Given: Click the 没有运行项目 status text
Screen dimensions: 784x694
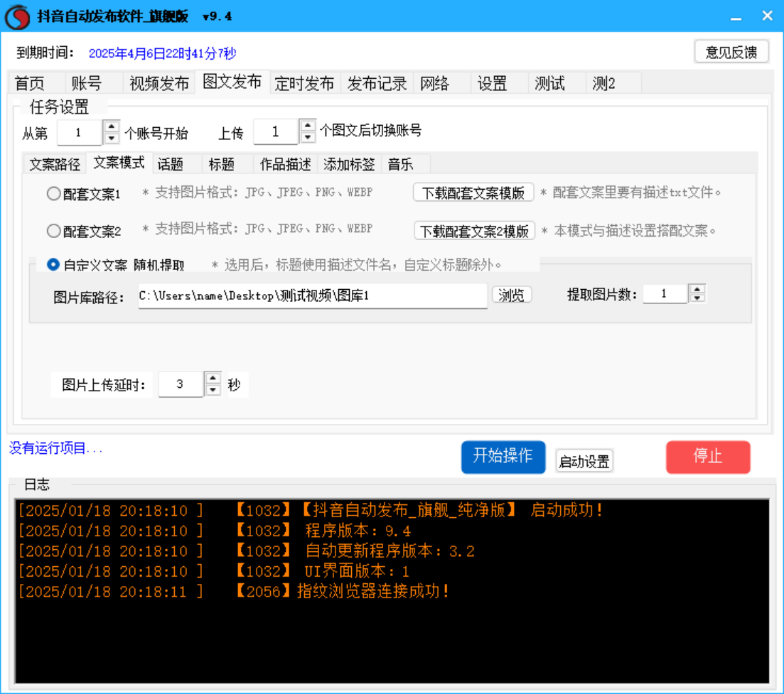Looking at the screenshot, I should [56, 448].
